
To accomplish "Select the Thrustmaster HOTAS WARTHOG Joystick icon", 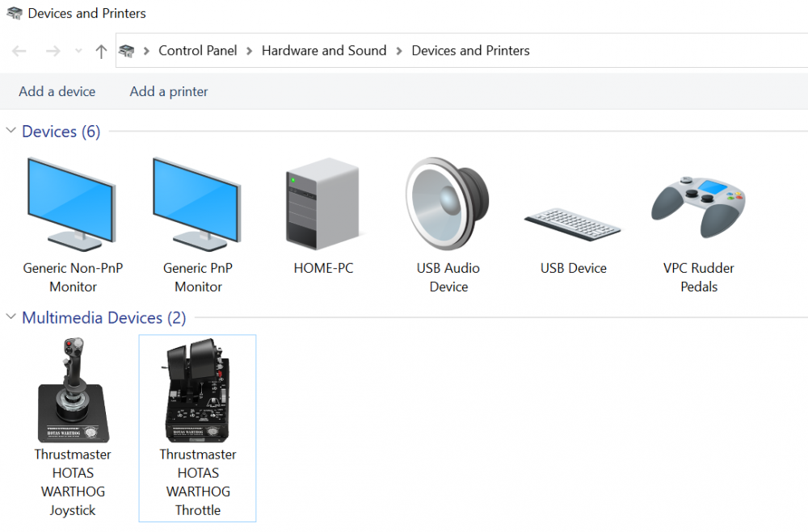I will (x=74, y=390).
